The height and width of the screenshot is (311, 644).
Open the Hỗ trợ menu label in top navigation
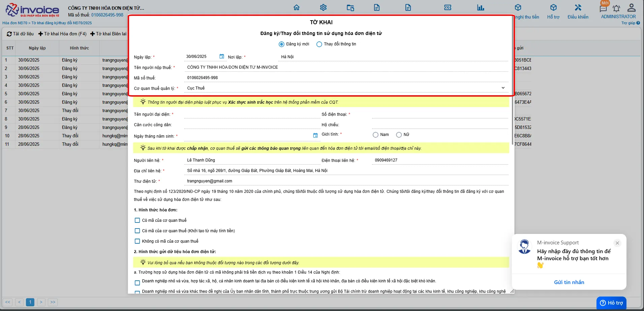(553, 17)
